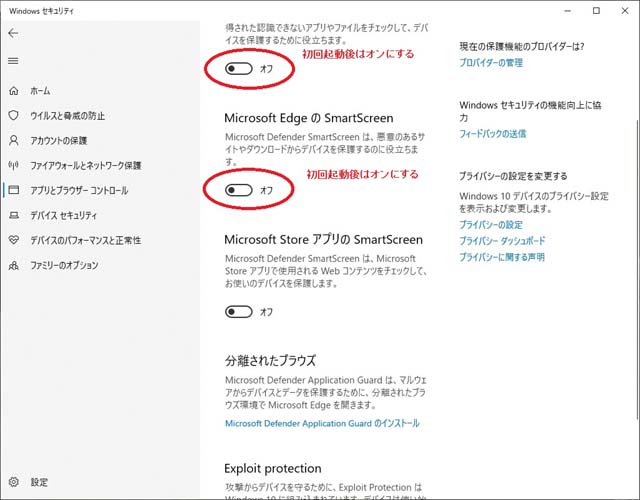
Task: Click the vertical scrollbar of the window
Action: coord(637,269)
